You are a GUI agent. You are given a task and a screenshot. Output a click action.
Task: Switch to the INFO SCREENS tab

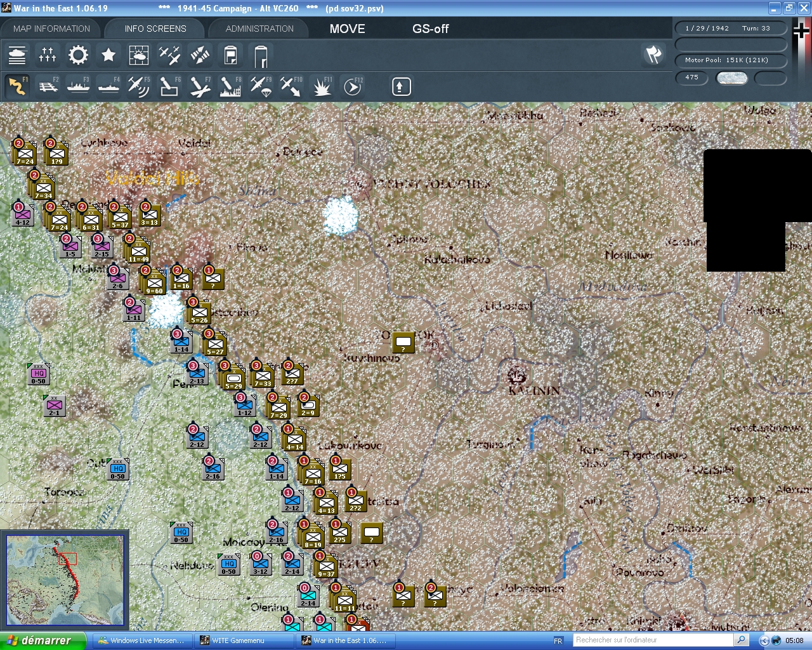[x=155, y=29]
